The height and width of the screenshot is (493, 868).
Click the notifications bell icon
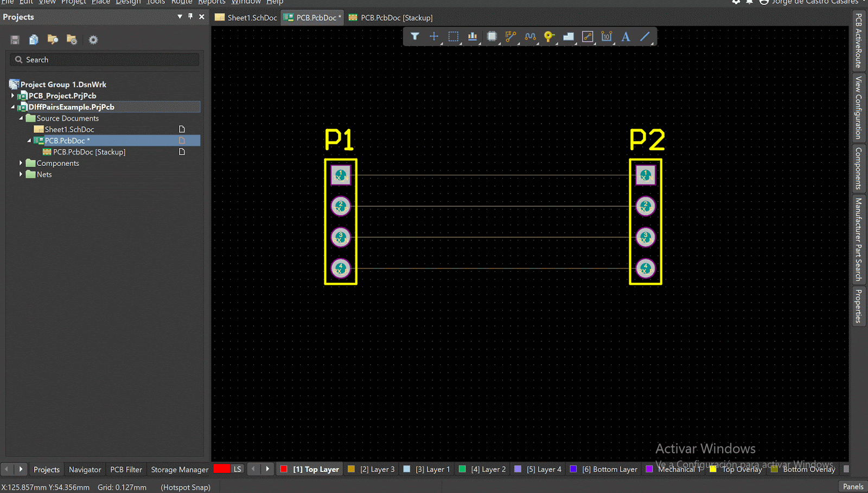click(x=749, y=2)
